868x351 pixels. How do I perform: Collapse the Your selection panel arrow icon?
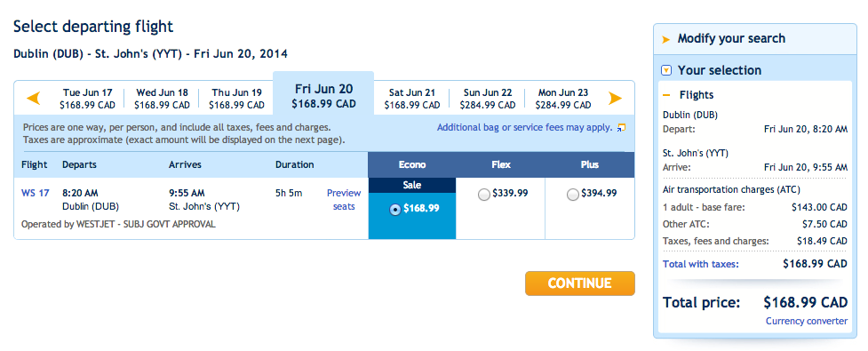click(666, 70)
